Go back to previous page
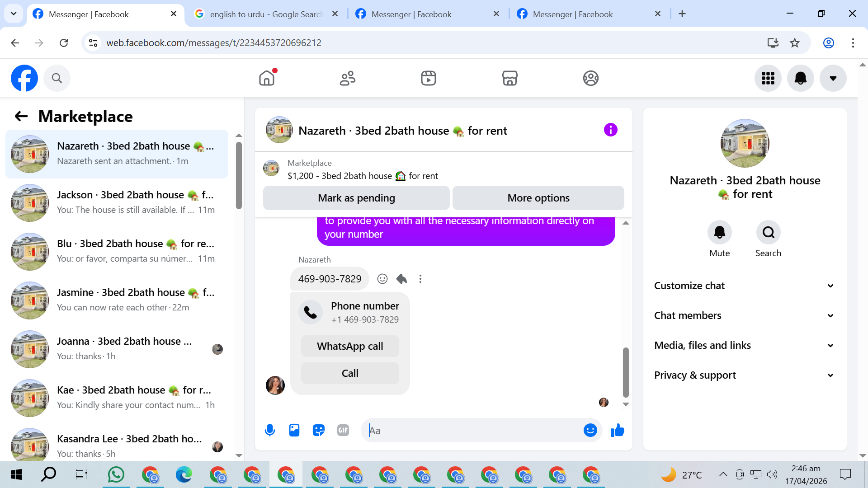 click(15, 43)
